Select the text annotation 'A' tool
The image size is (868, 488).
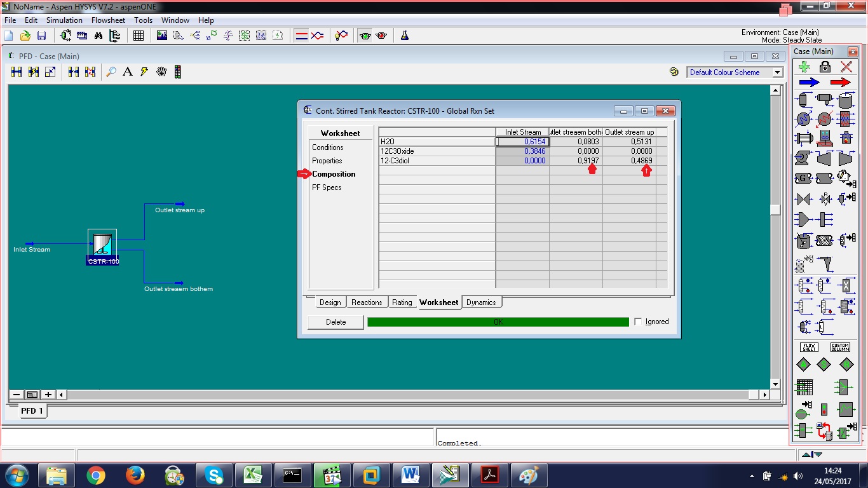(128, 71)
